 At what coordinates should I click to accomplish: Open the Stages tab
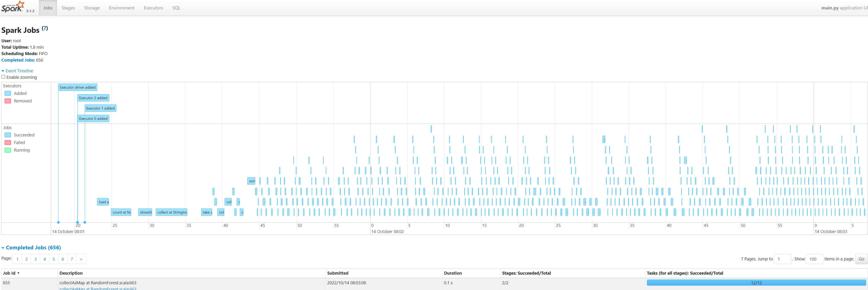[x=68, y=8]
